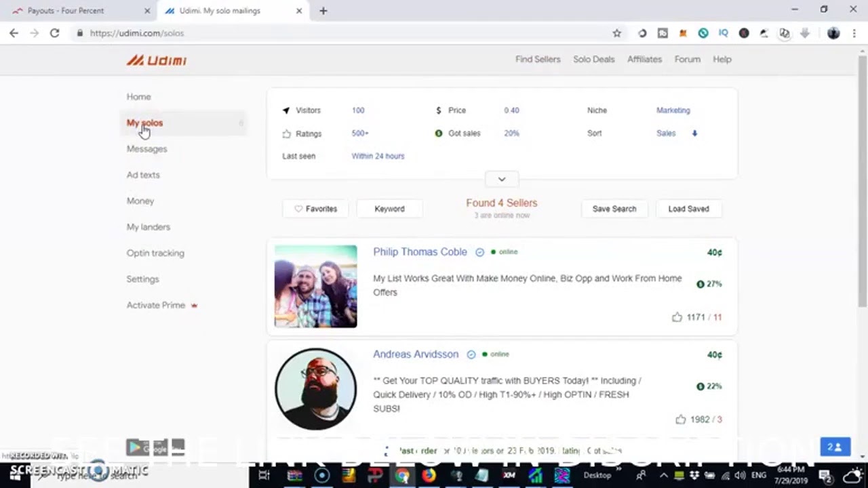Click verified badge next to Philip Thomas Coble

479,252
